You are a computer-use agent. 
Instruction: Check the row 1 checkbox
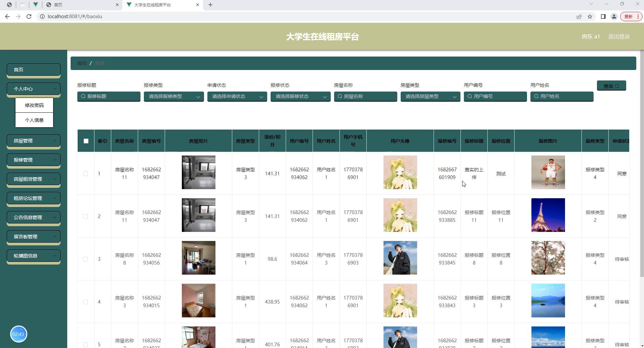(85, 174)
